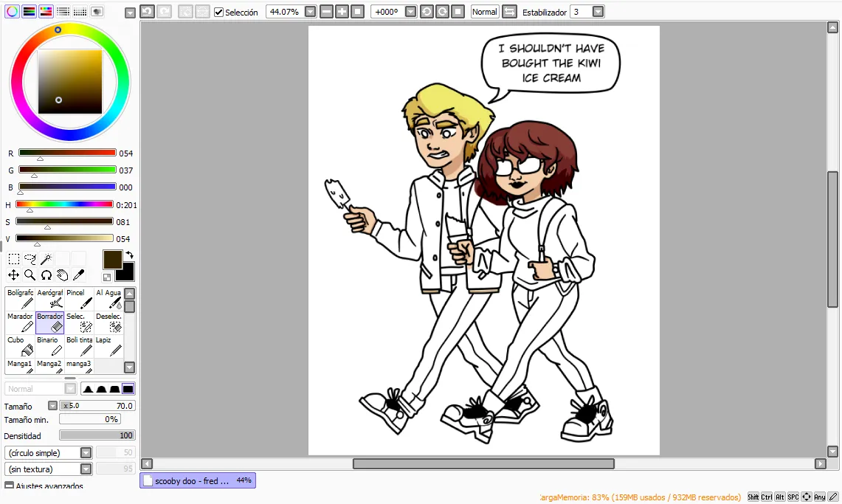The width and height of the screenshot is (842, 504).
Task: Open the (sin textura) texture dropdown
Action: click(x=86, y=469)
